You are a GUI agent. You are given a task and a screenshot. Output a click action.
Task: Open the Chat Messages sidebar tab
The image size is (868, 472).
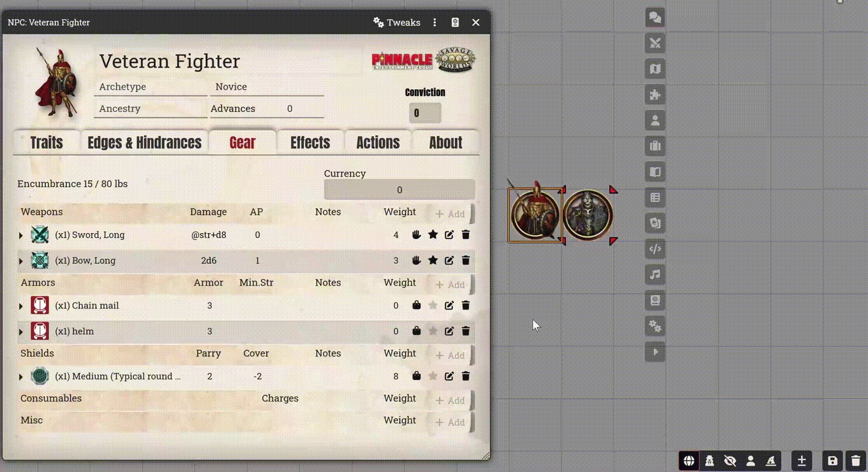655,17
